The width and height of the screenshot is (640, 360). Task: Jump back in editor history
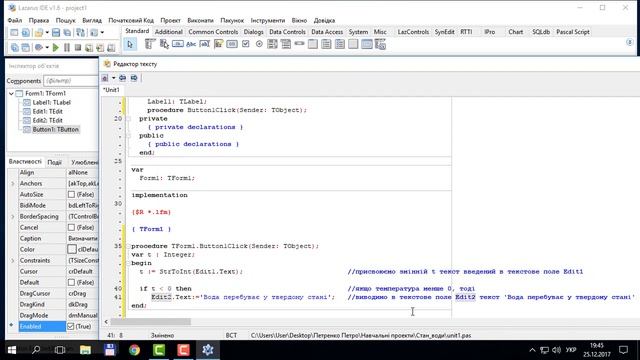[122, 78]
